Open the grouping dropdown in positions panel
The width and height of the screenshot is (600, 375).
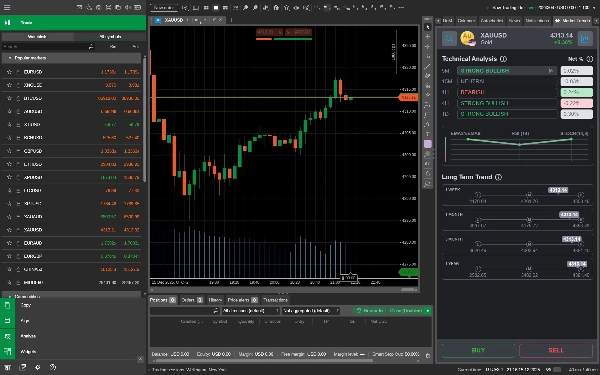pos(311,311)
